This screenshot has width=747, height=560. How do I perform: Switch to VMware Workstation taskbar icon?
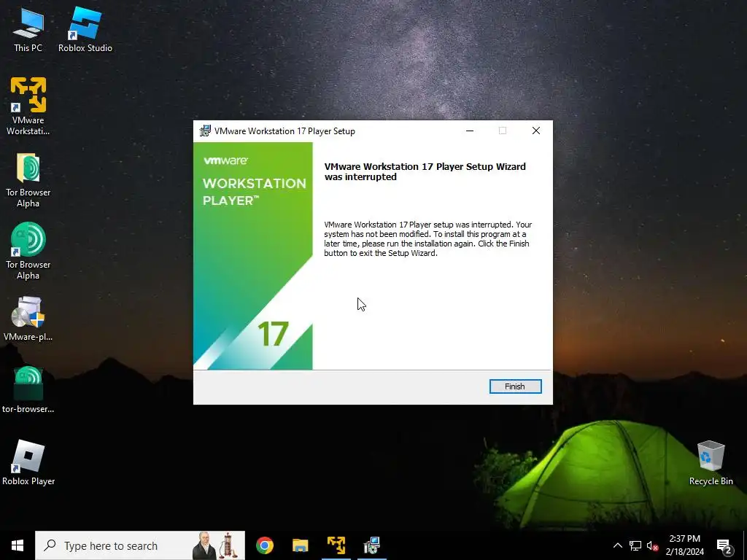(x=336, y=545)
